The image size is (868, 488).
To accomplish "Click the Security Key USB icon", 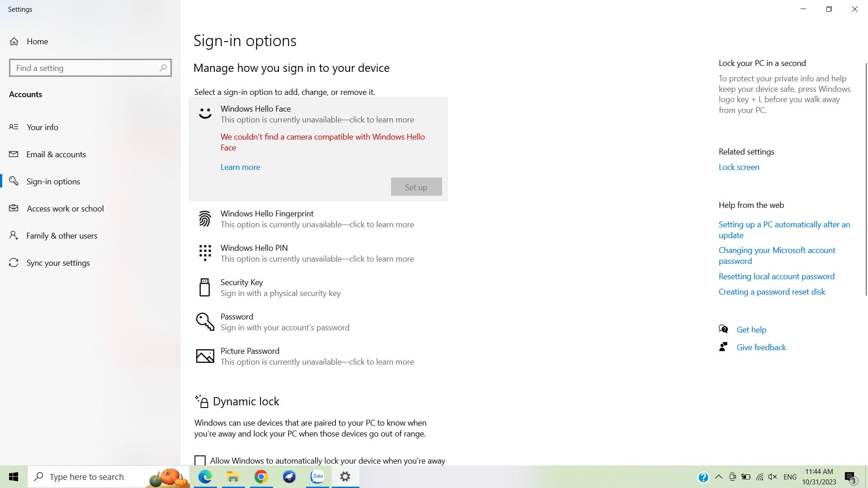I will click(205, 287).
